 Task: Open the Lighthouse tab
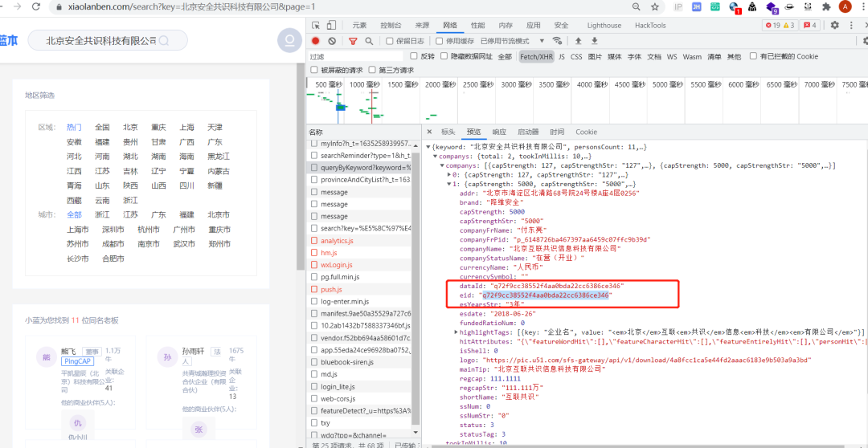[604, 26]
